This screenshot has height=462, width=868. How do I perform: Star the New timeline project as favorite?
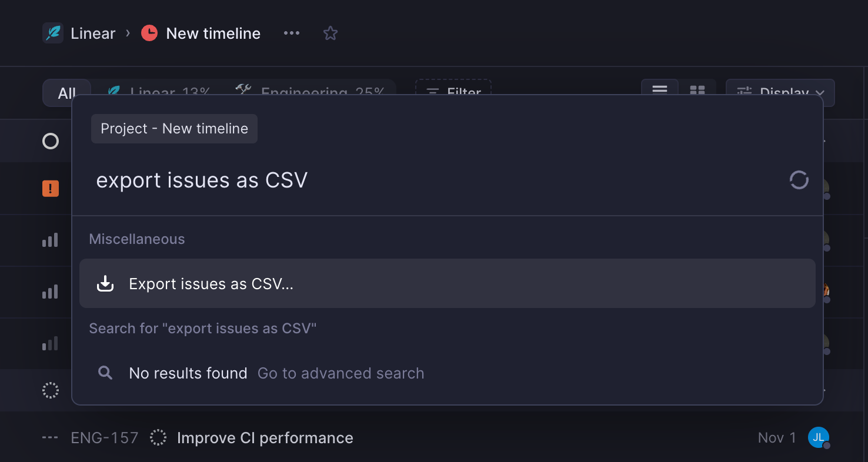coord(330,34)
